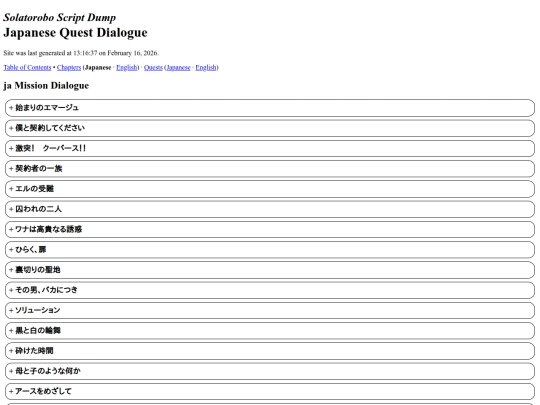Expand the ワナは高貴なる誘惑 section
Viewport: 540px width, 405px height.
coord(270,229)
